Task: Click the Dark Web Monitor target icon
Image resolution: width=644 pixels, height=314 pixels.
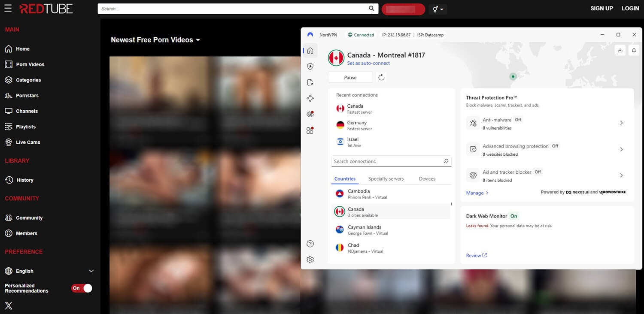Action: pos(310,114)
